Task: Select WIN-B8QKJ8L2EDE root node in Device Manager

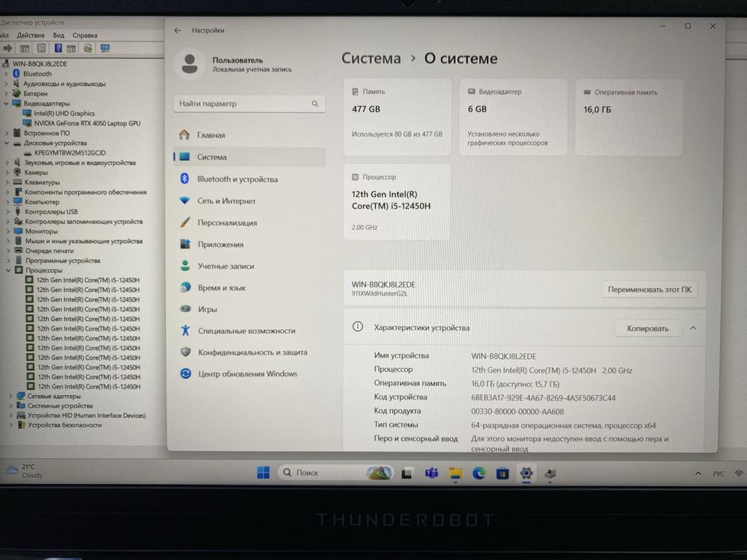Action: pyautogui.click(x=40, y=63)
